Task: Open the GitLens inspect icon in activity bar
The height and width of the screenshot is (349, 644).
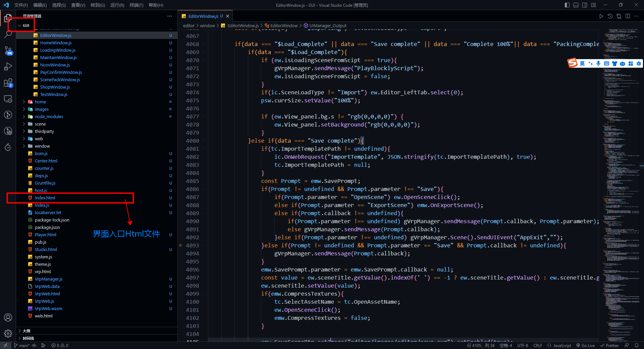Action: (x=8, y=131)
